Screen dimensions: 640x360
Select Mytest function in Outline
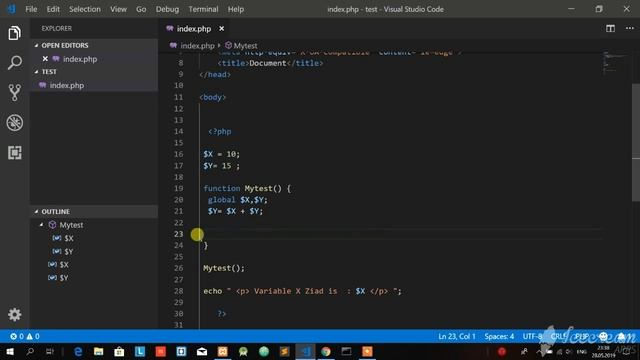tap(71, 225)
